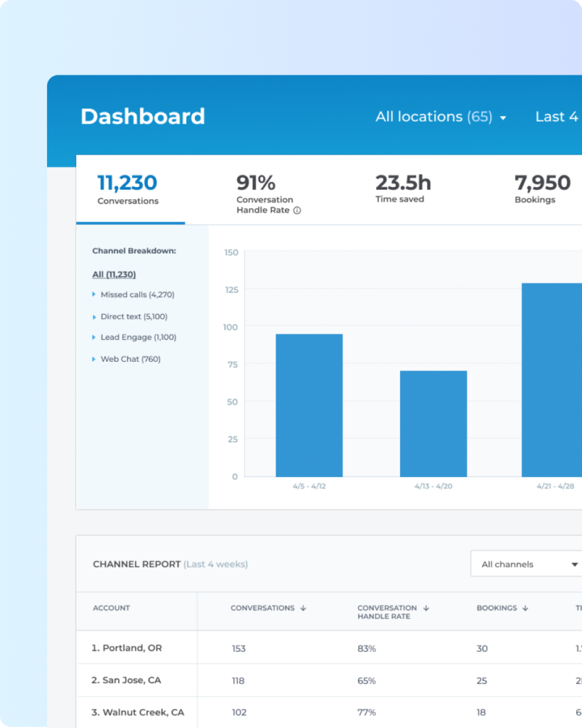Click the 4/13 - 4/20 axis label
582x728 pixels.
(433, 486)
